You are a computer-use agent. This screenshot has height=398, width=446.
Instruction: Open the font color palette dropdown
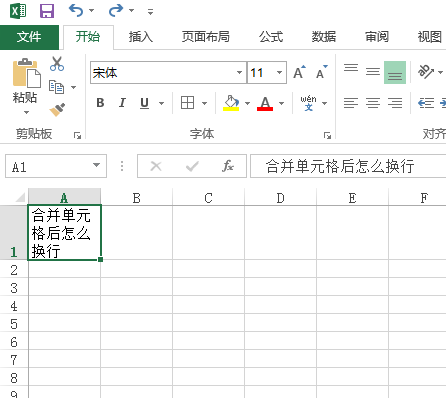pos(282,103)
